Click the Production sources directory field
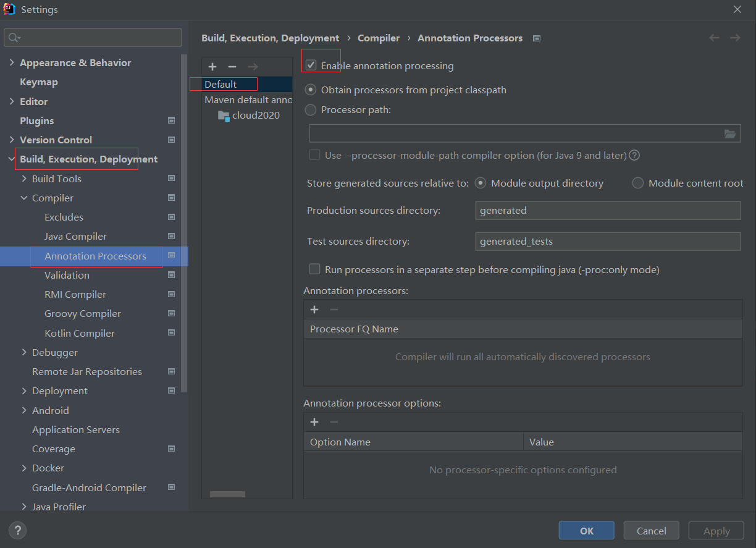Screen dimensions: 756x548 coord(608,210)
